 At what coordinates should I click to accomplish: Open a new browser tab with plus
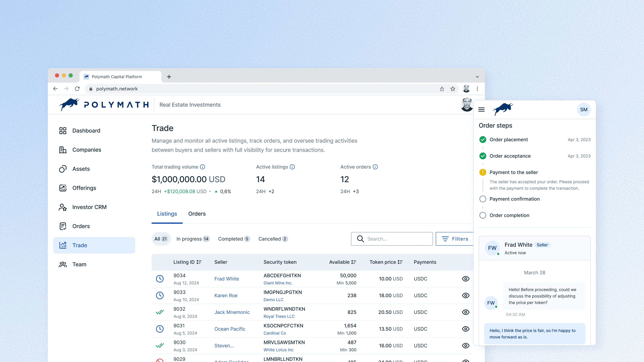169,77
